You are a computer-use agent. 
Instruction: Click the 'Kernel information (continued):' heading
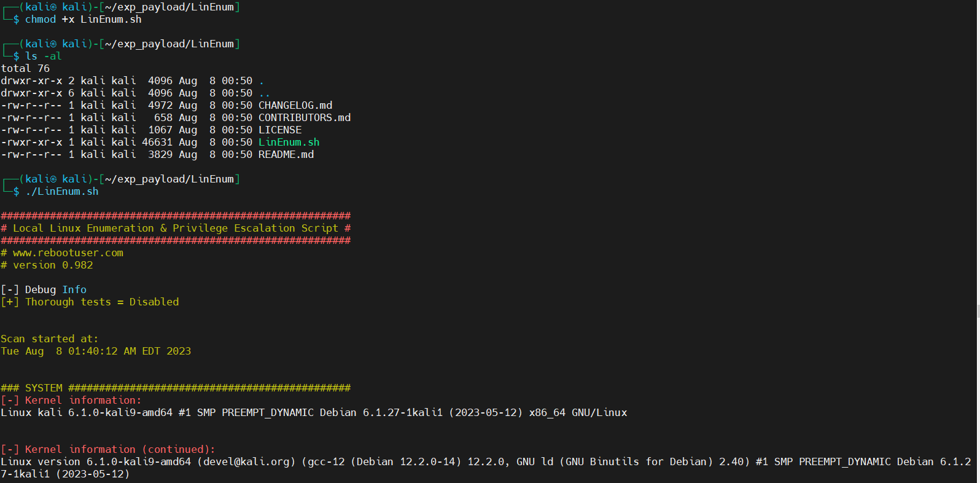click(120, 449)
